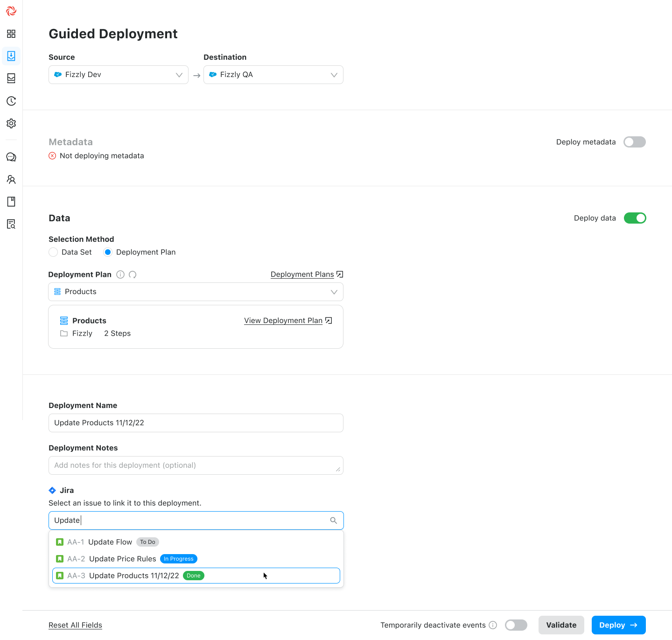The height and width of the screenshot is (640, 672).
Task: Click the Deployment Plan info icon
Action: point(120,274)
